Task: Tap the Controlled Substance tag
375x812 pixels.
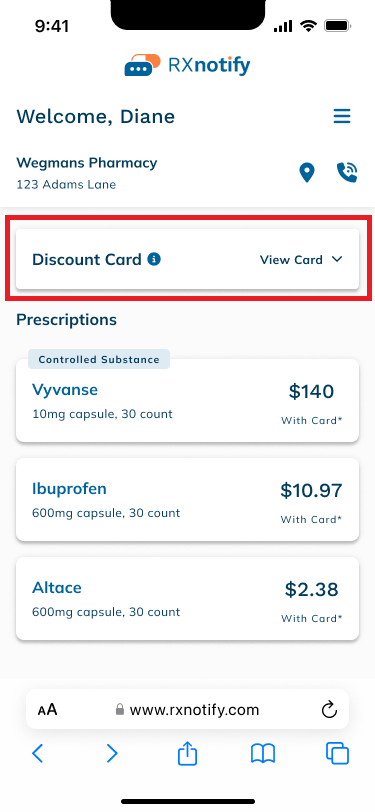Action: click(x=99, y=359)
